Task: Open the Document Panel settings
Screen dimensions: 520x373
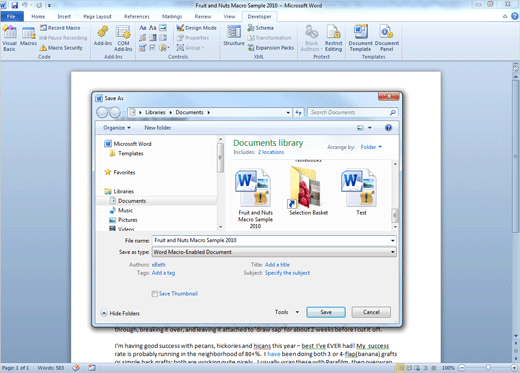Action: click(x=387, y=38)
